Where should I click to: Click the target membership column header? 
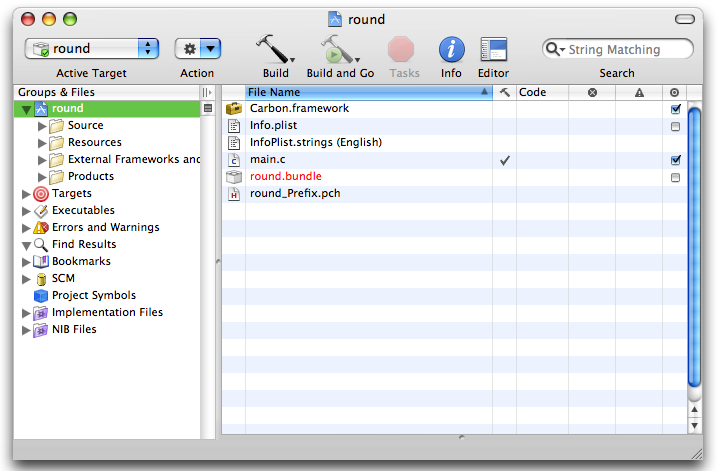click(674, 92)
